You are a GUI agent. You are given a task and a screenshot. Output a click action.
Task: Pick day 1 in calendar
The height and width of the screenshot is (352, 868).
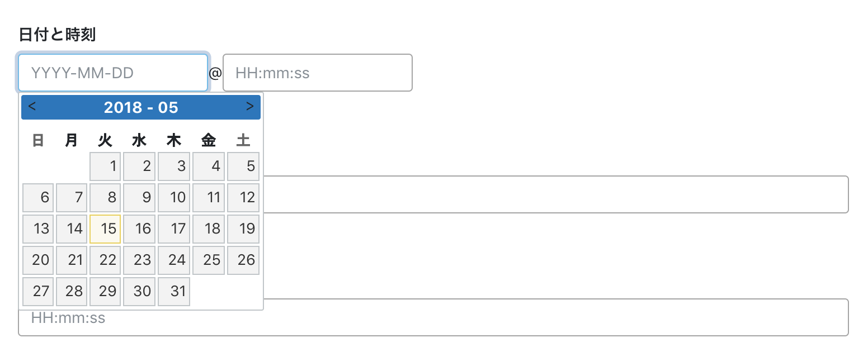[105, 167]
